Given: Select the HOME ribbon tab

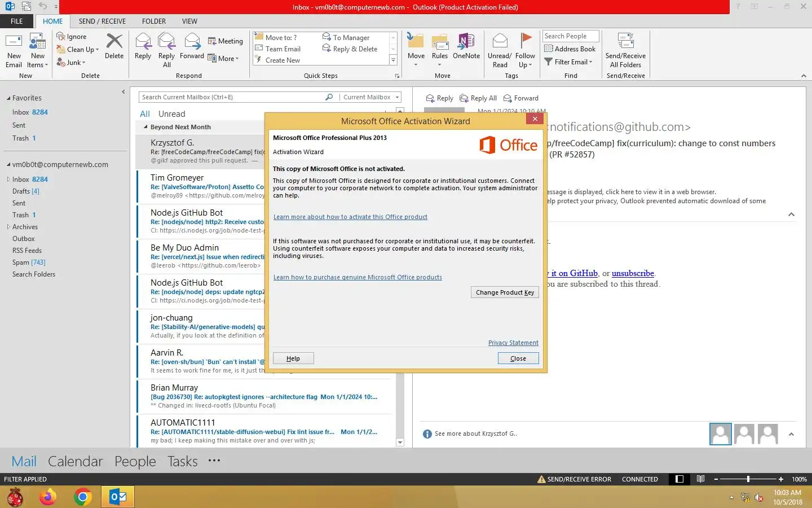Looking at the screenshot, I should point(52,21).
